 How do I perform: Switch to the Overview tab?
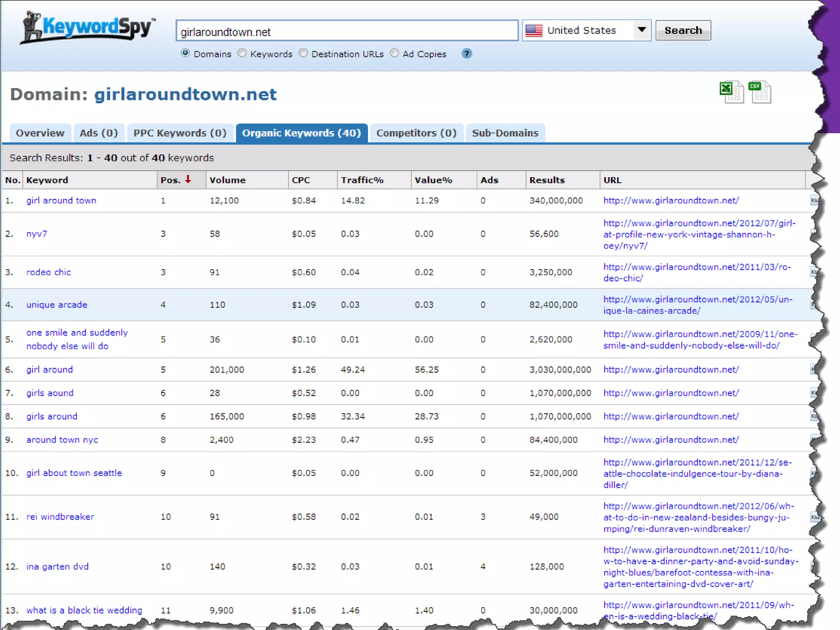coord(40,133)
